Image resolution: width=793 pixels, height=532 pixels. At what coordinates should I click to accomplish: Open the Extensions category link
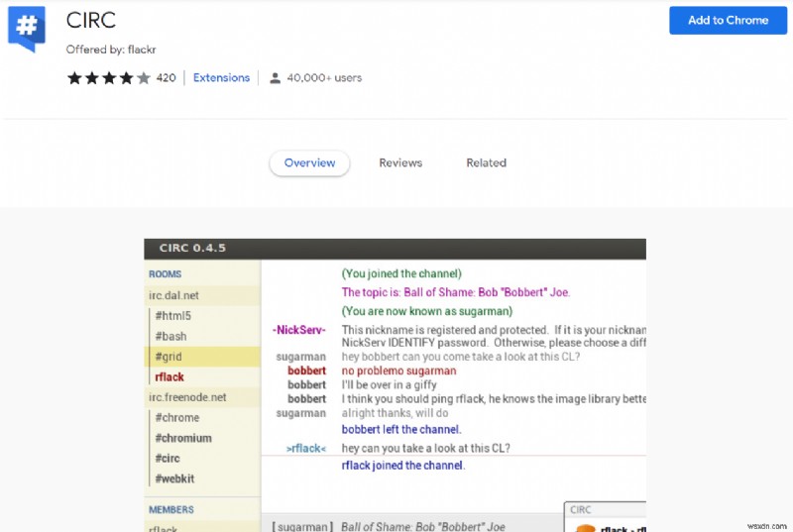(221, 77)
